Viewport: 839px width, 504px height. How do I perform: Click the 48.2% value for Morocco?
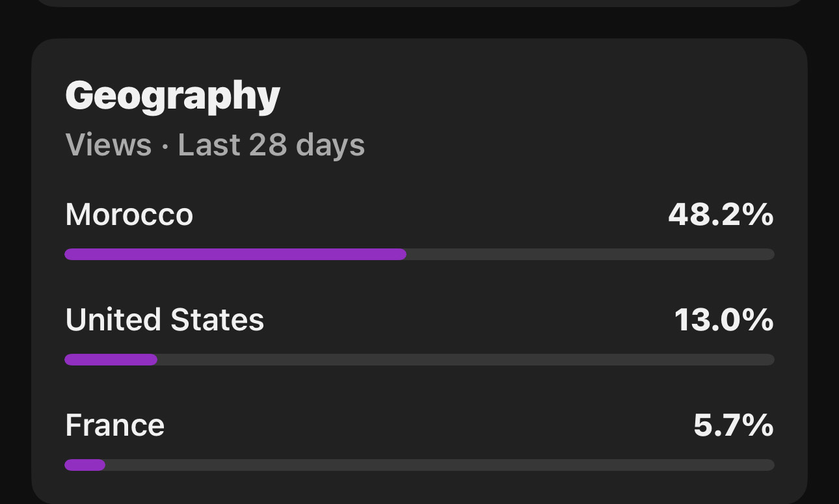(x=720, y=215)
